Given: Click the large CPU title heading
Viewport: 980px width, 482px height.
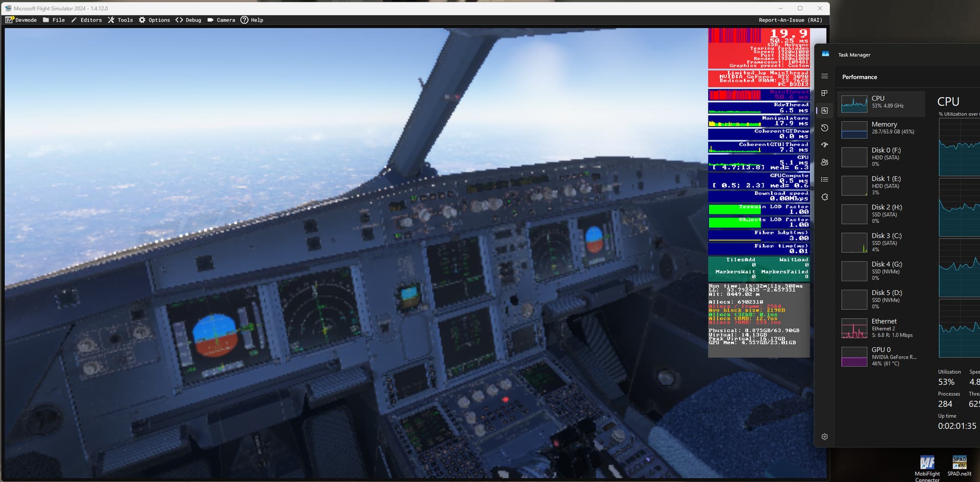Looking at the screenshot, I should pyautogui.click(x=948, y=102).
